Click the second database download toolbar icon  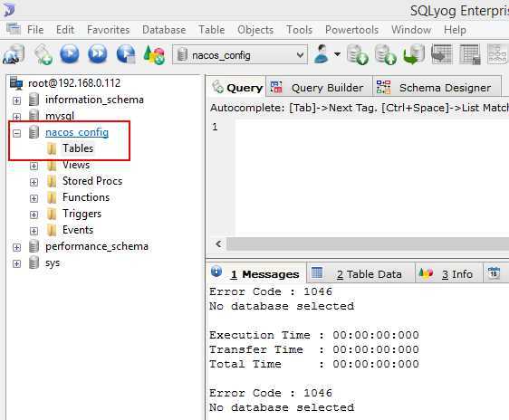pos(385,54)
